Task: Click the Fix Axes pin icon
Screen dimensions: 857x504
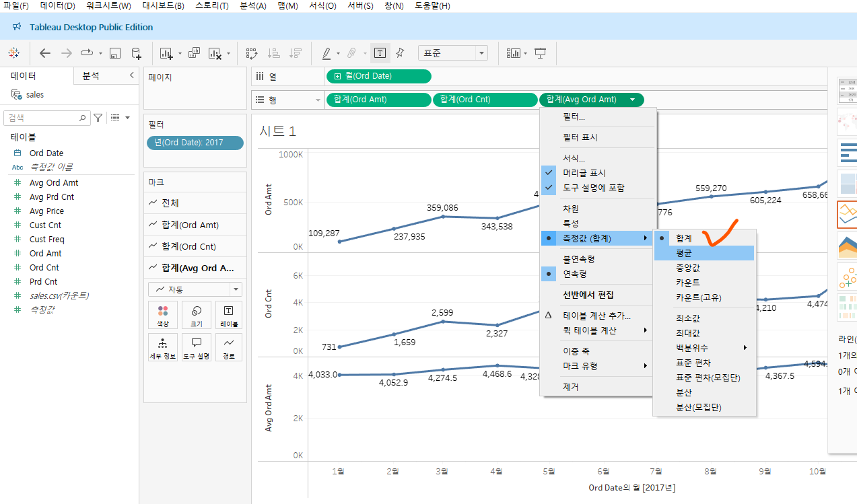Action: (x=400, y=52)
